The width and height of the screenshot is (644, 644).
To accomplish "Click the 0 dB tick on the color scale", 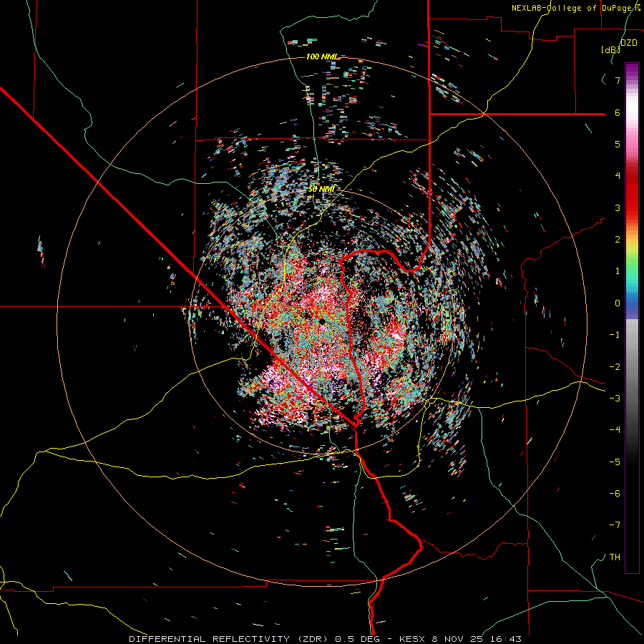I will 618,303.
